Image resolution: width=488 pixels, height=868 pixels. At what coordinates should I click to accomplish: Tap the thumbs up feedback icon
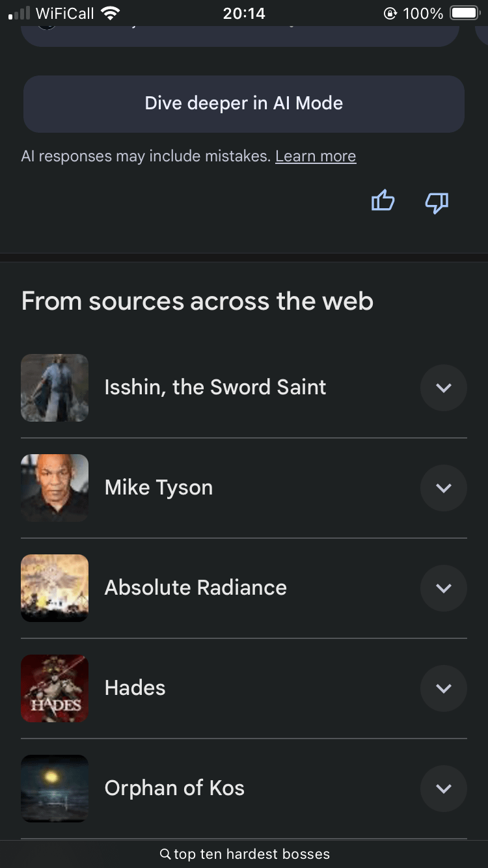point(383,201)
